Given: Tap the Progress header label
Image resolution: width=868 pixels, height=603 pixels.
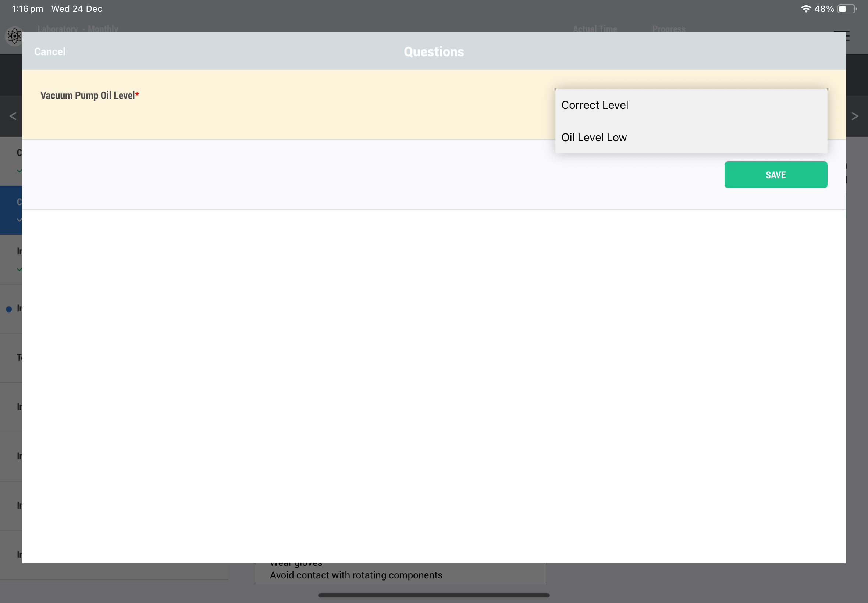Looking at the screenshot, I should (669, 29).
